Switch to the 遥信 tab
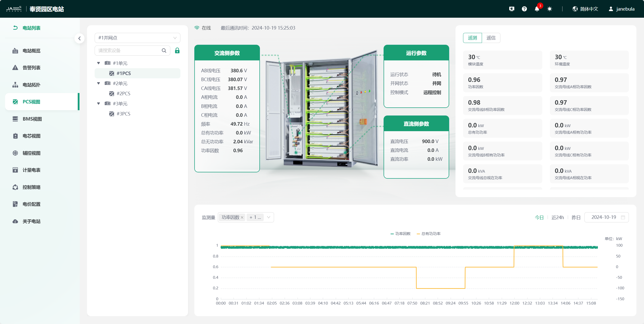This screenshot has height=324, width=644. pos(491,38)
